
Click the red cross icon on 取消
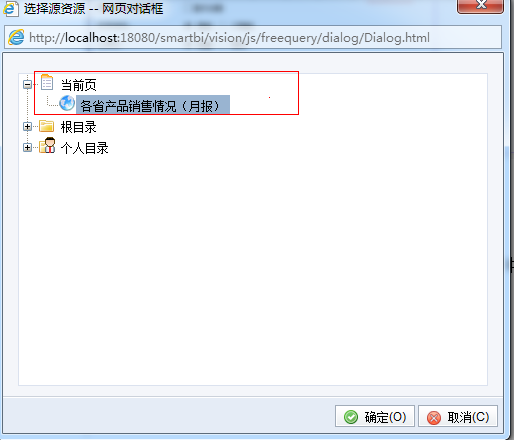(434, 417)
